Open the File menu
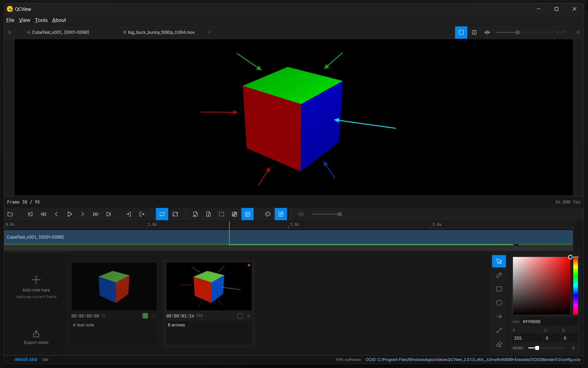 tap(10, 20)
